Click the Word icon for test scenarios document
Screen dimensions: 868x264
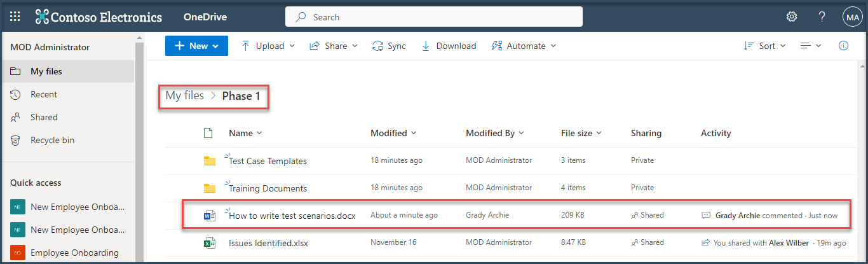[209, 216]
